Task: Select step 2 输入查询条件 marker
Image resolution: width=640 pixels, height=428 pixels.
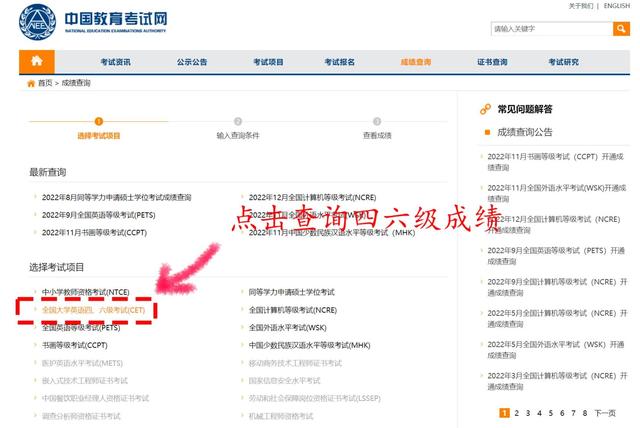Action: [x=238, y=121]
